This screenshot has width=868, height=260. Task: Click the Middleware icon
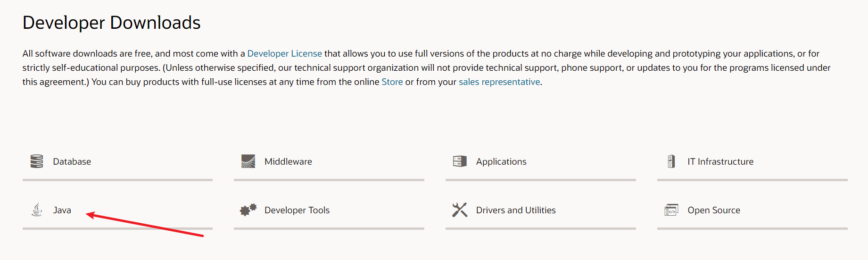coord(248,161)
